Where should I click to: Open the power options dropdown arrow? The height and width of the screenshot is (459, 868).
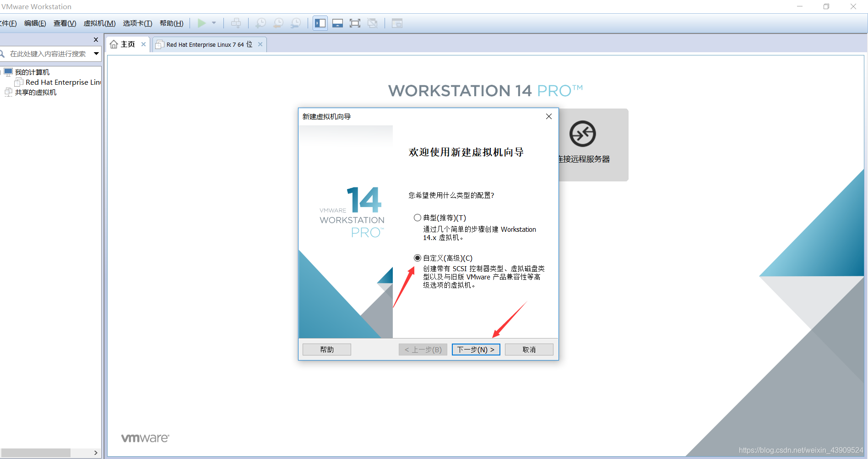pos(214,23)
